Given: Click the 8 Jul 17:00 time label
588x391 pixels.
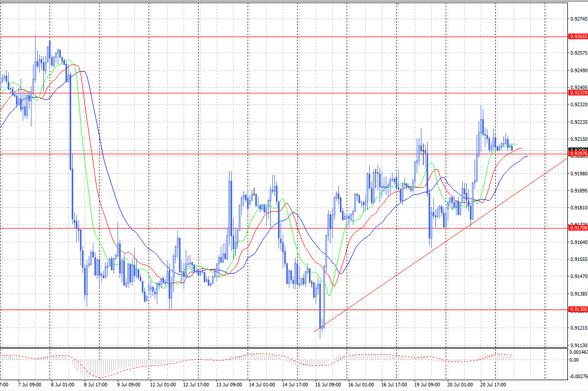Looking at the screenshot, I should click(95, 385).
